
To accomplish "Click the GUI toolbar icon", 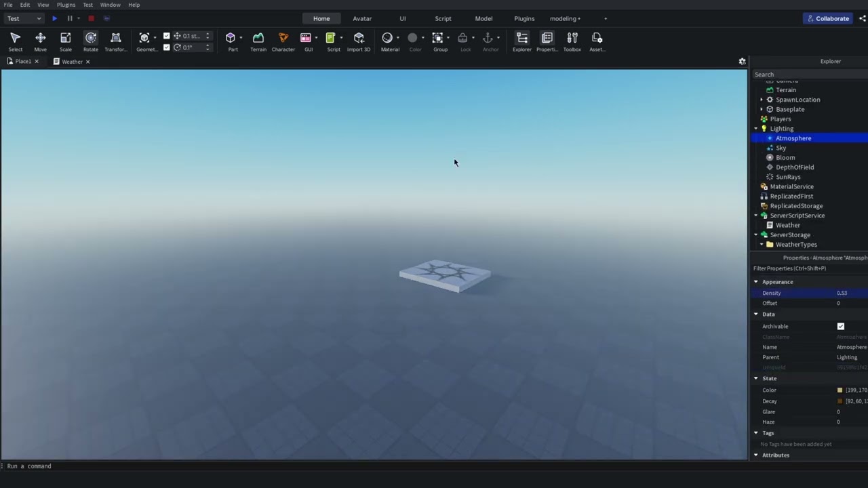I will tap(306, 38).
